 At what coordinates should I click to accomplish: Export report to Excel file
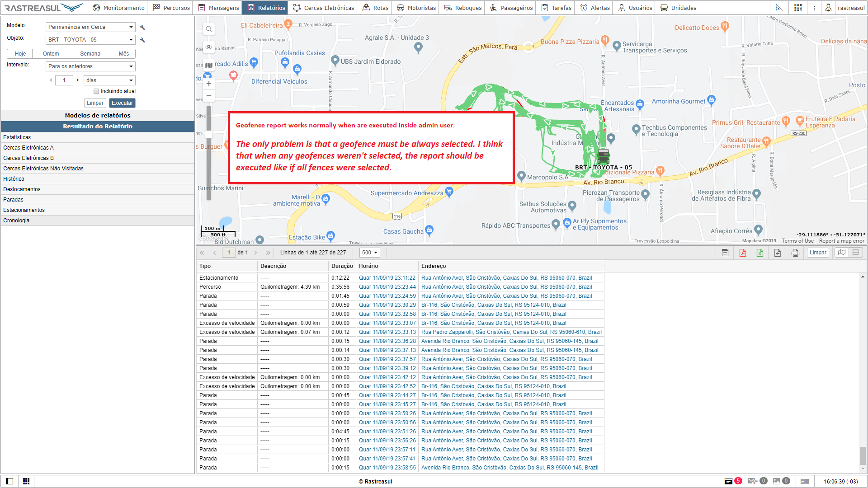tap(760, 253)
